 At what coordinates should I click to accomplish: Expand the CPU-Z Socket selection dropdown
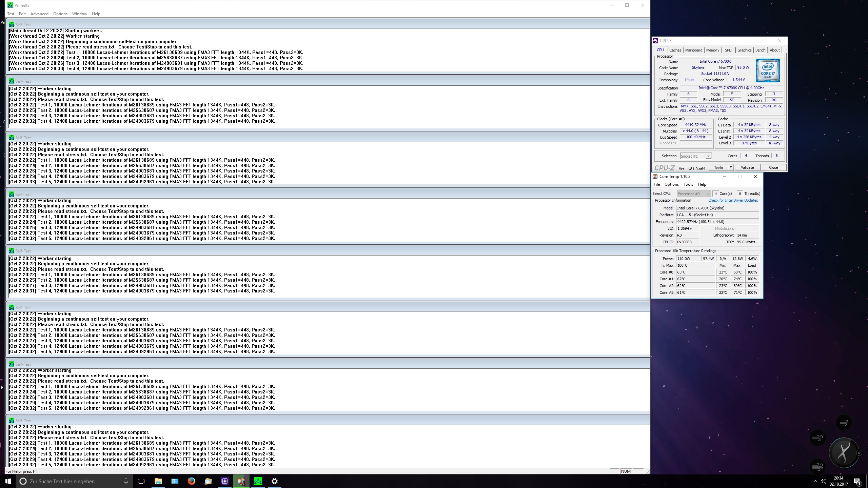708,156
